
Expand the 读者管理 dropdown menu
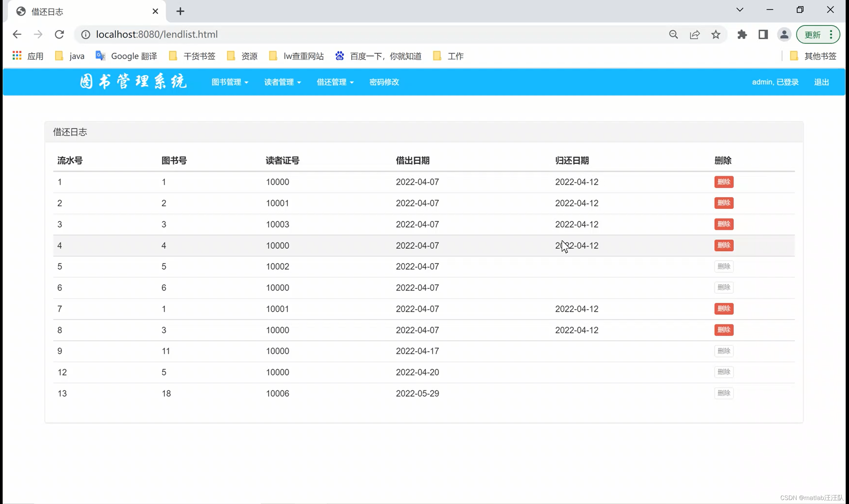(x=283, y=82)
